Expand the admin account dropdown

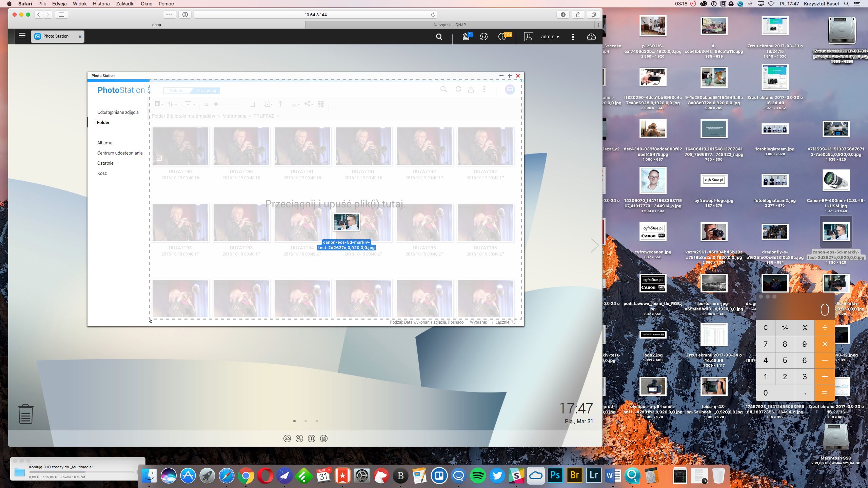[x=550, y=37]
